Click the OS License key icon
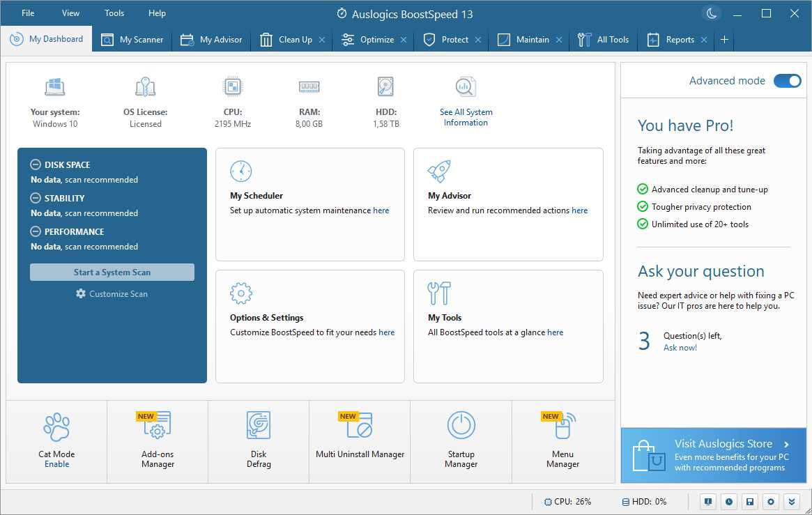Image resolution: width=812 pixels, height=515 pixels. pyautogui.click(x=146, y=87)
